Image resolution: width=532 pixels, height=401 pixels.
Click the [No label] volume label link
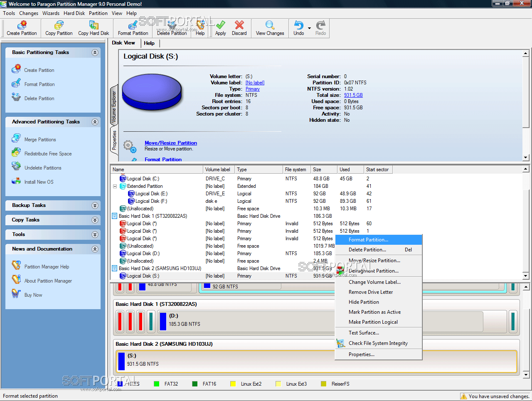(x=255, y=83)
